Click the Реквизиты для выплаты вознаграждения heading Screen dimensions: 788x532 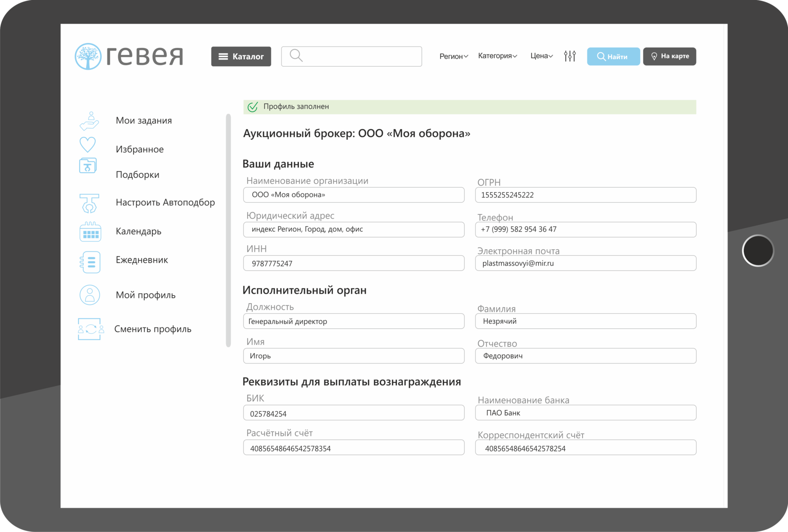click(x=352, y=382)
